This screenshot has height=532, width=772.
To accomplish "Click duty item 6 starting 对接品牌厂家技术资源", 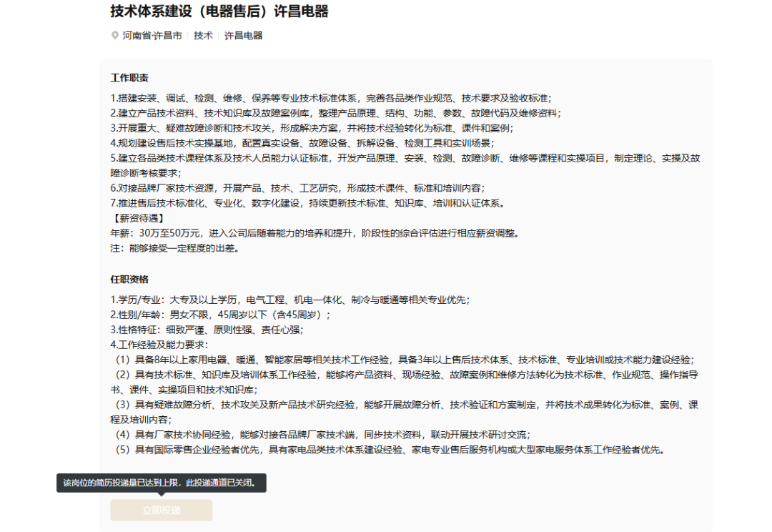I will click(297, 188).
